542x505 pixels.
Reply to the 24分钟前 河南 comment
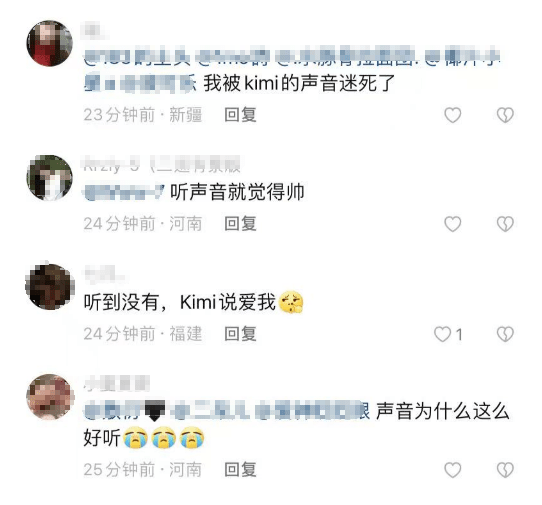click(240, 224)
